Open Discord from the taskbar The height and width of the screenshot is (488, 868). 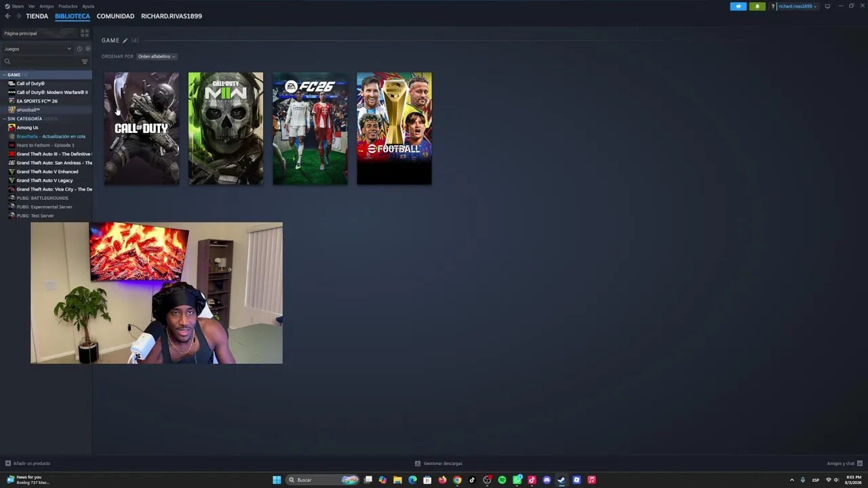point(547,480)
